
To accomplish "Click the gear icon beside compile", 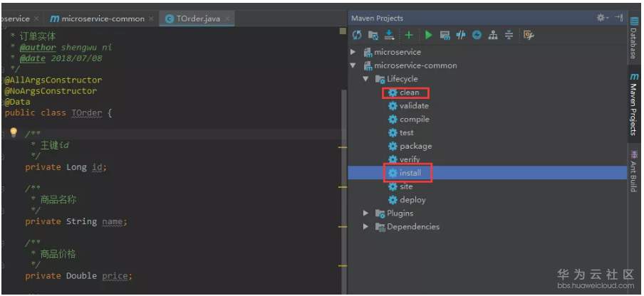I will [393, 120].
